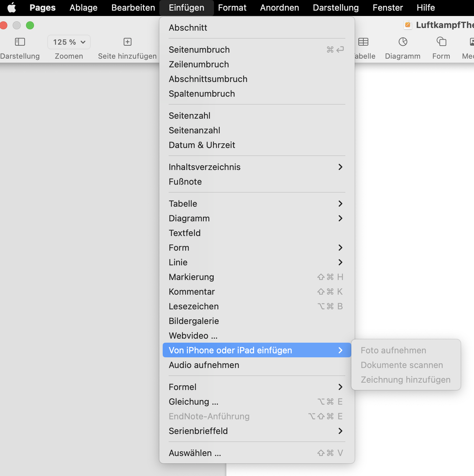Open the Ablage menu

[x=84, y=8]
